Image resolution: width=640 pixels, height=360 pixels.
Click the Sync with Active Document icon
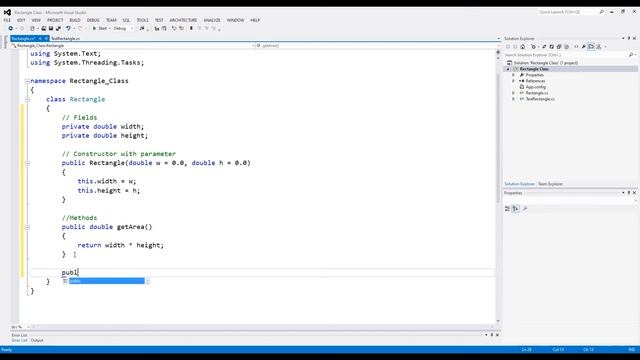click(544, 47)
